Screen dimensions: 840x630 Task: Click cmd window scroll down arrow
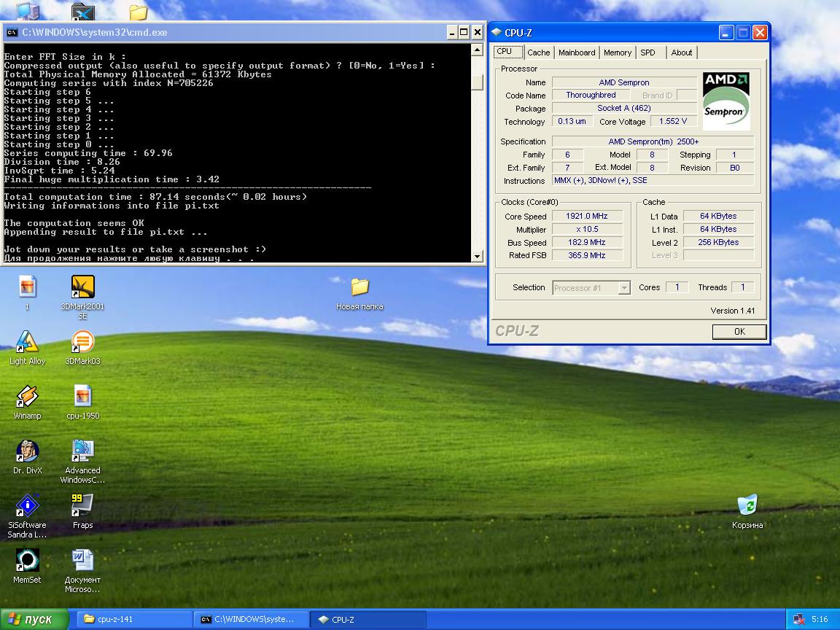coord(477,256)
